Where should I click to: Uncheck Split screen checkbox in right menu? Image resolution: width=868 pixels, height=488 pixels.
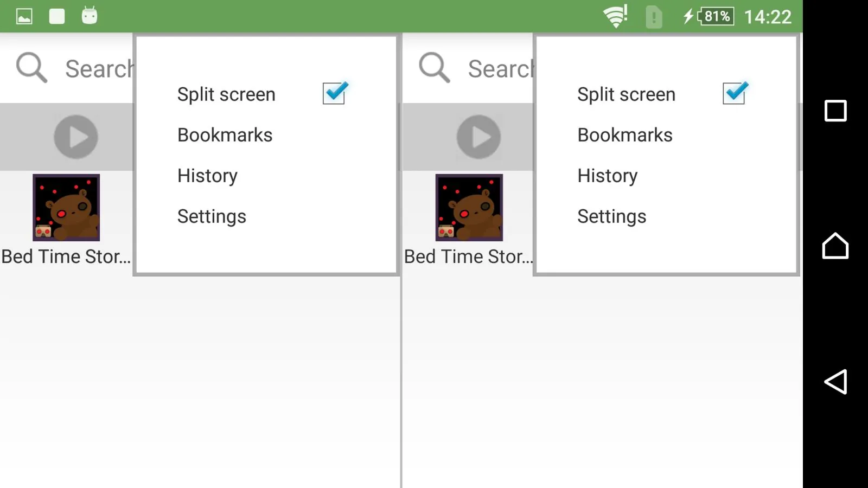pos(735,93)
